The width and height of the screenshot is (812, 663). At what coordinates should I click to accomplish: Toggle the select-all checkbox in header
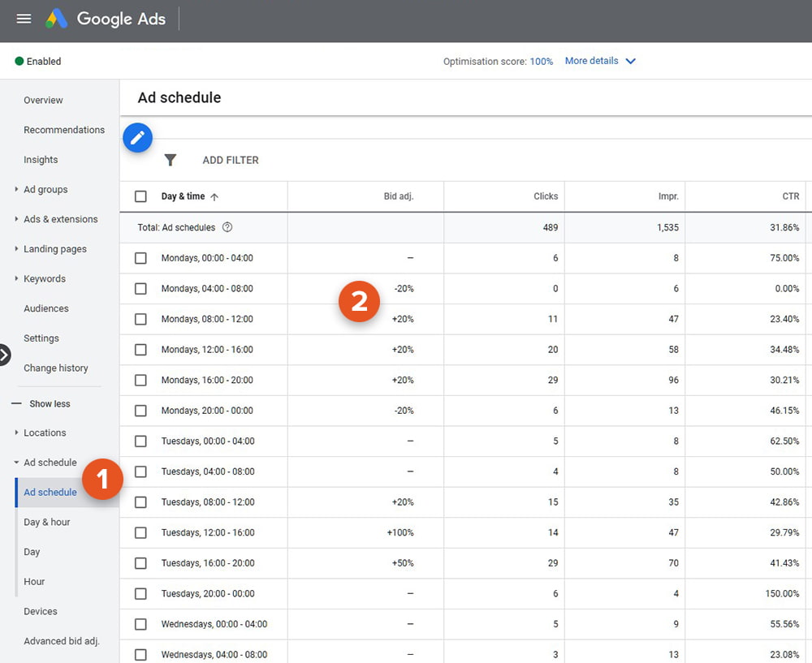[140, 196]
